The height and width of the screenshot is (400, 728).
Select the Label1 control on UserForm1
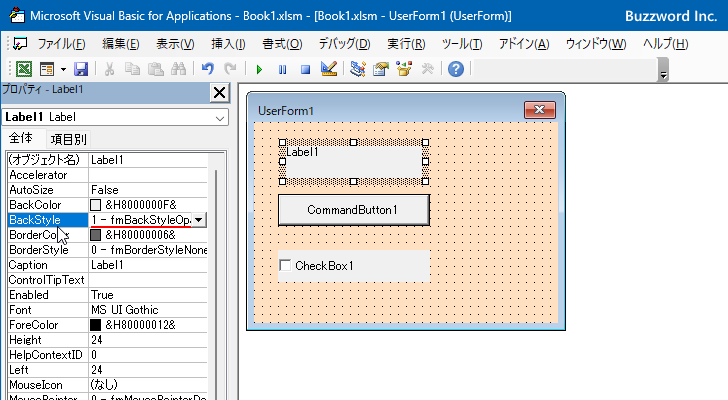(353, 162)
